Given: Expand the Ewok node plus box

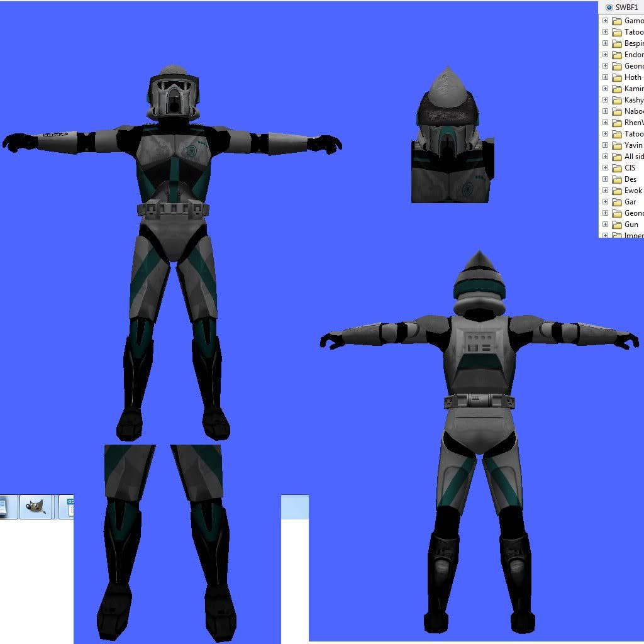Looking at the screenshot, I should point(605,190).
